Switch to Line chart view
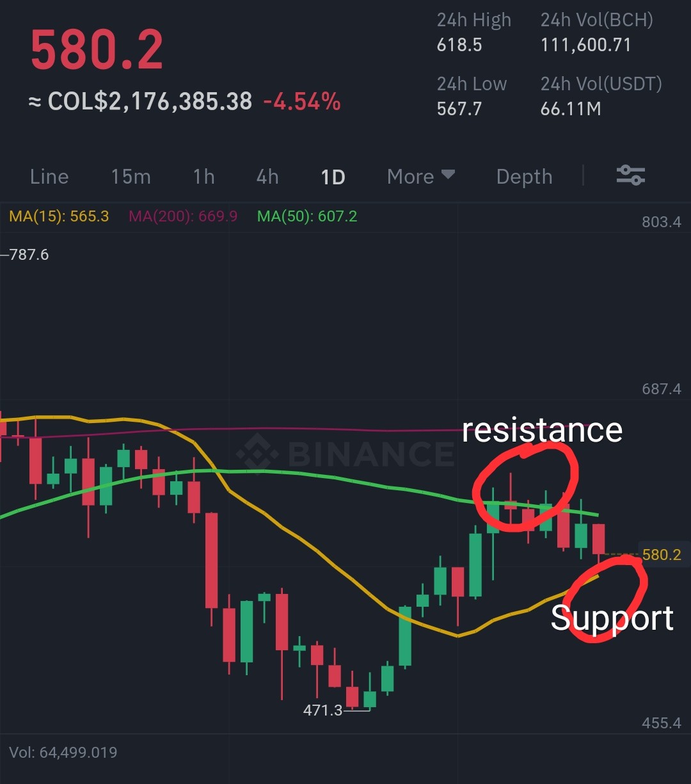This screenshot has width=691, height=784. pos(49,177)
